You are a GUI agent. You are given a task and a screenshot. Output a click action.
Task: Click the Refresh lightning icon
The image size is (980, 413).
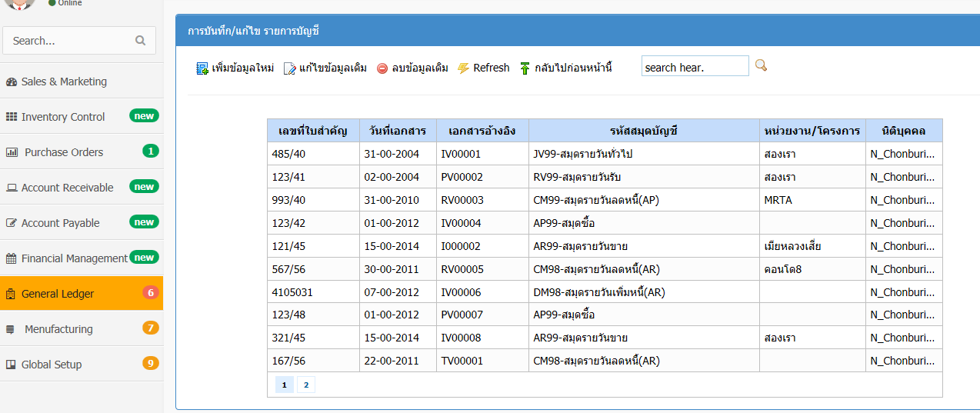coord(463,68)
